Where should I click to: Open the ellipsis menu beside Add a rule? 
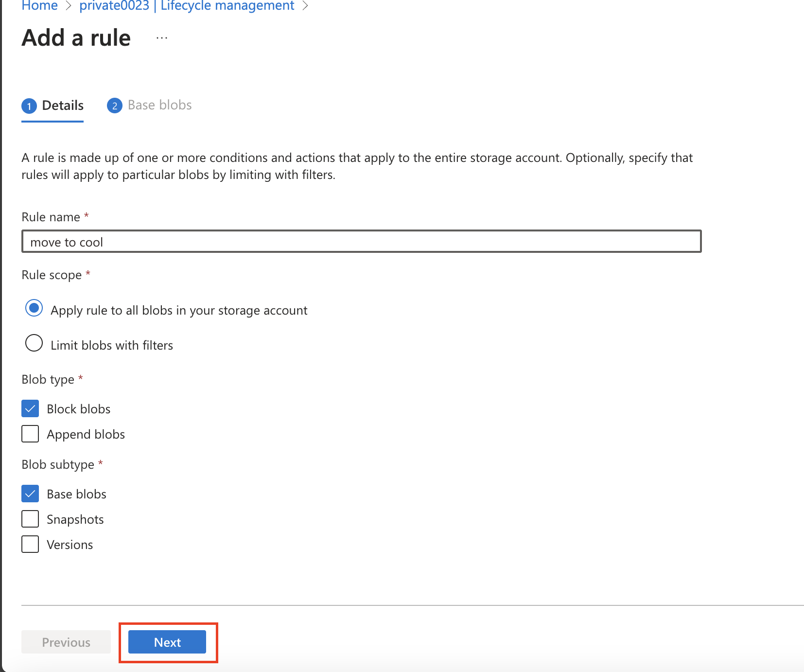(x=162, y=38)
